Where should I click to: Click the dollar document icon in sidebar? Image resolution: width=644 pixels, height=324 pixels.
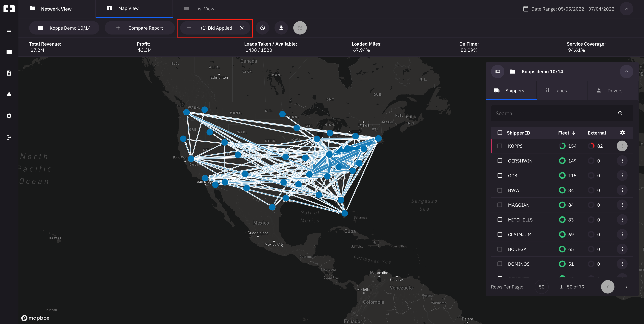(x=9, y=73)
